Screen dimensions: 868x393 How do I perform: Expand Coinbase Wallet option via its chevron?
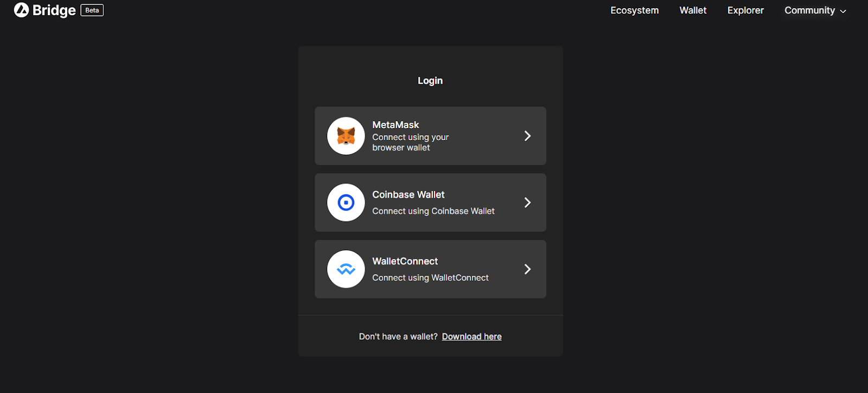[x=527, y=202]
